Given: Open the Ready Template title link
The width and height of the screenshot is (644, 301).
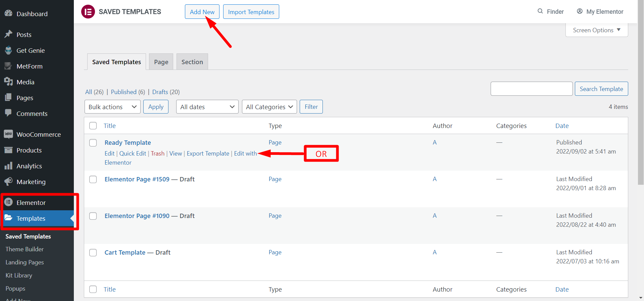Looking at the screenshot, I should (128, 143).
